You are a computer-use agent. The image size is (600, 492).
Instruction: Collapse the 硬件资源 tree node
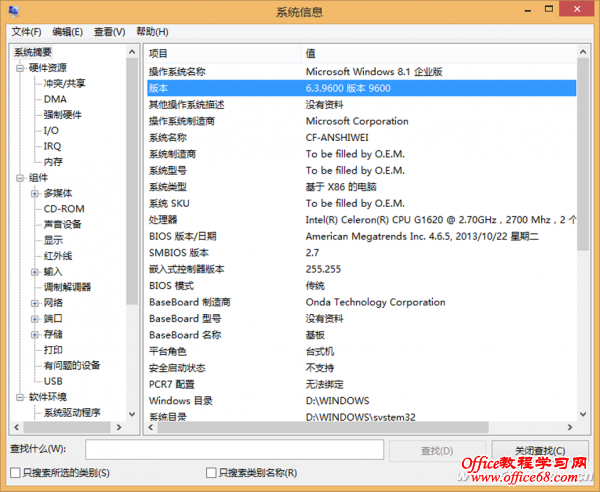click(x=20, y=68)
